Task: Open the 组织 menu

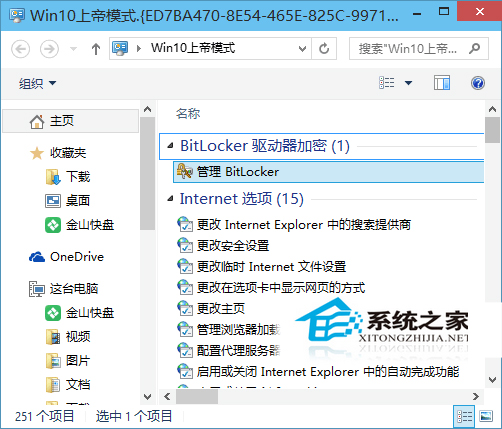Action: pyautogui.click(x=37, y=83)
